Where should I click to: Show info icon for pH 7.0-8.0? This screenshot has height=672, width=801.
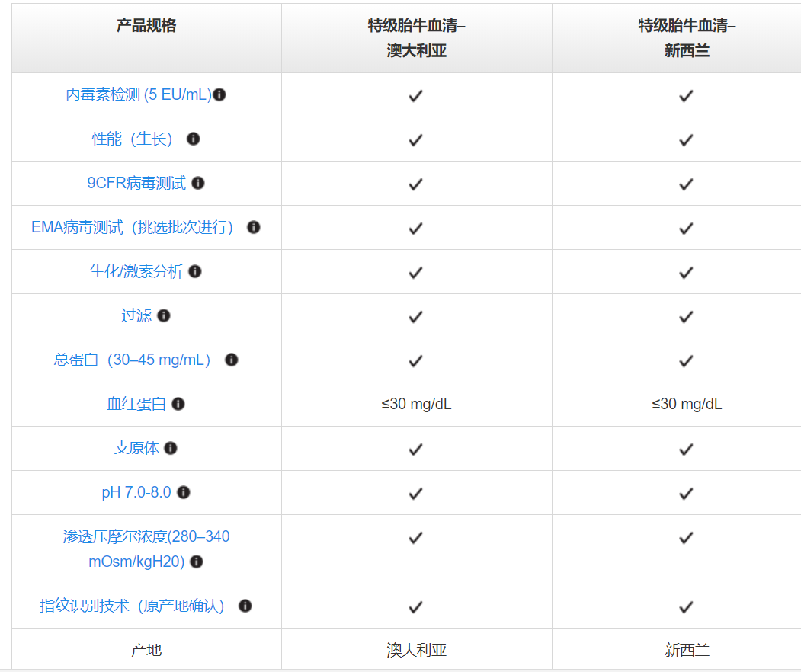coord(184,492)
